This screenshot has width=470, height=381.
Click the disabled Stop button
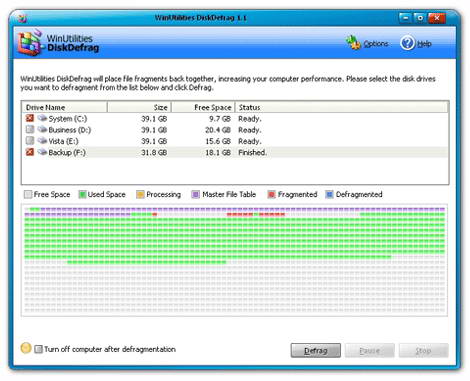(x=424, y=351)
